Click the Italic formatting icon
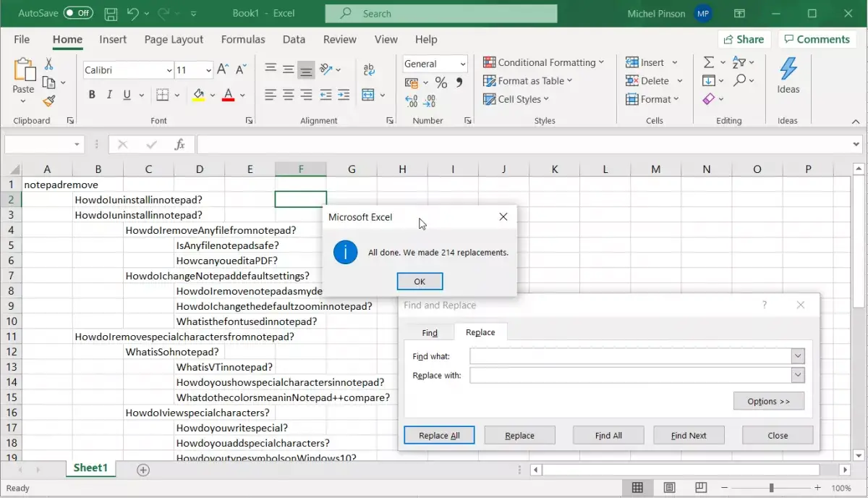 (109, 95)
